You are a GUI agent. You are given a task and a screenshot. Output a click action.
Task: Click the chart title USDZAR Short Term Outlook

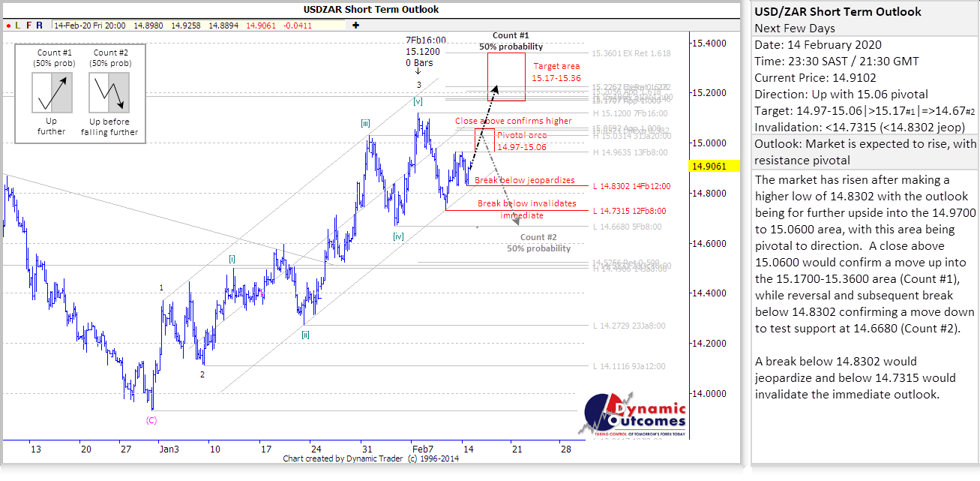[371, 9]
